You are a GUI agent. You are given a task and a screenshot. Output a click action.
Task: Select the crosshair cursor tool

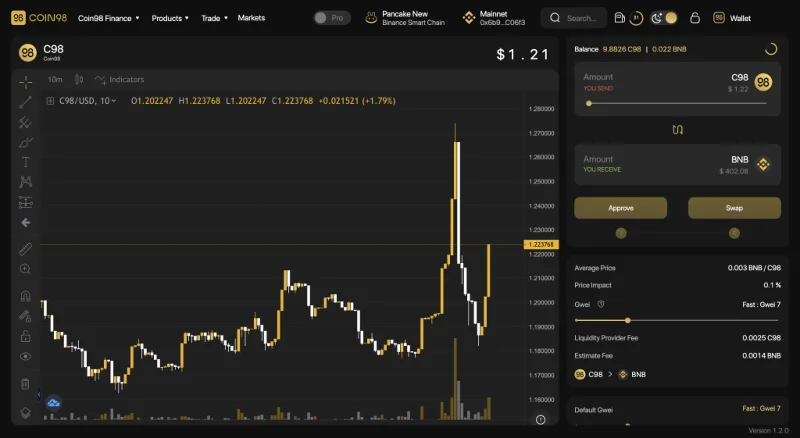[26, 82]
